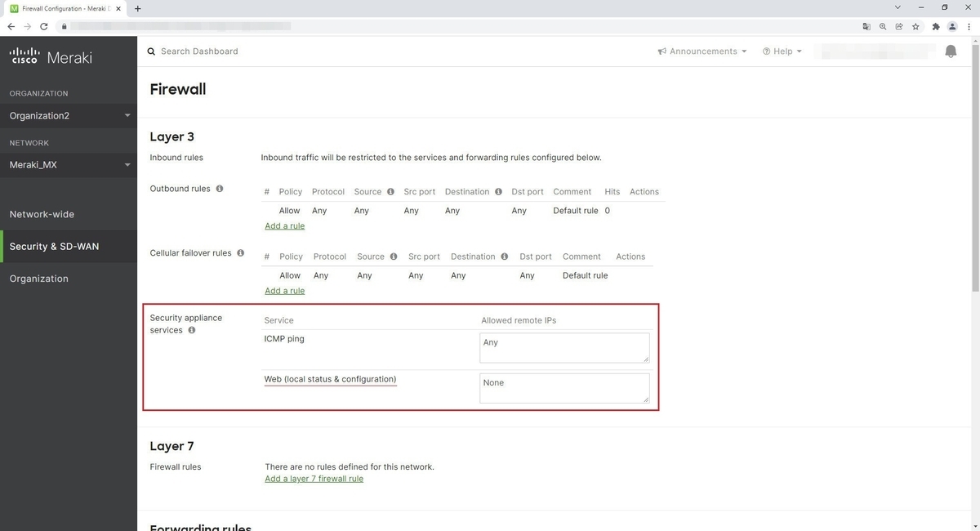The width and height of the screenshot is (980, 531).
Task: Click the info icon next to the Source column
Action: 390,191
